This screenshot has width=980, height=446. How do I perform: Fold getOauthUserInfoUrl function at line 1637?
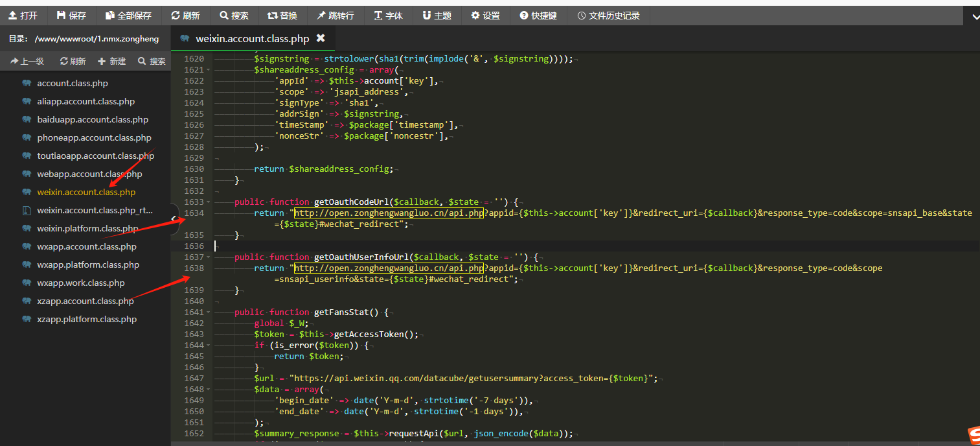[x=208, y=257]
